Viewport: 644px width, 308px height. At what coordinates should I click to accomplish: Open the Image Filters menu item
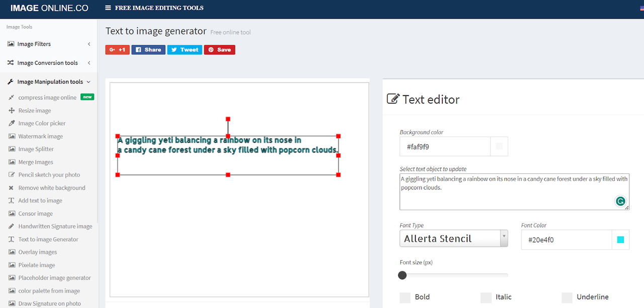(x=49, y=44)
